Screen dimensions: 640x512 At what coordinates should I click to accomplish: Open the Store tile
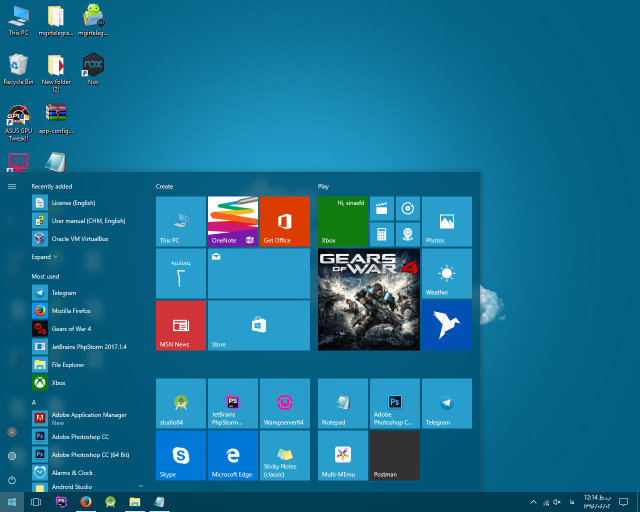(259, 325)
